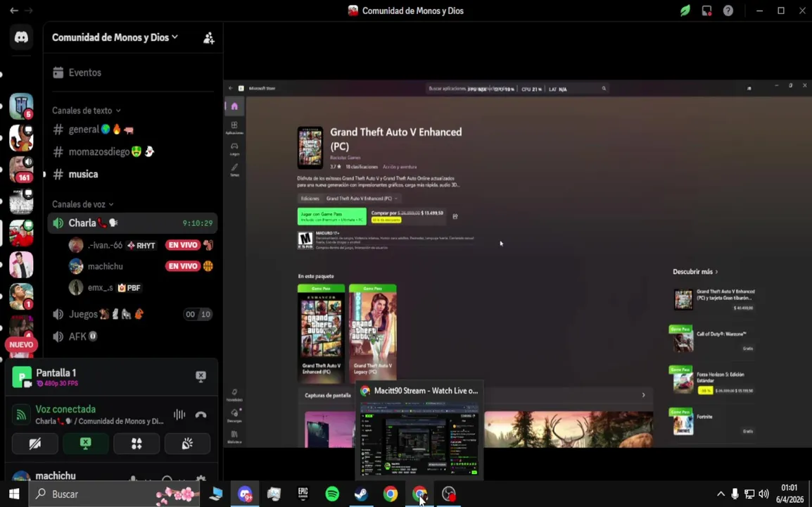Open Windows Start menu
This screenshot has height=507, width=812.
14,494
